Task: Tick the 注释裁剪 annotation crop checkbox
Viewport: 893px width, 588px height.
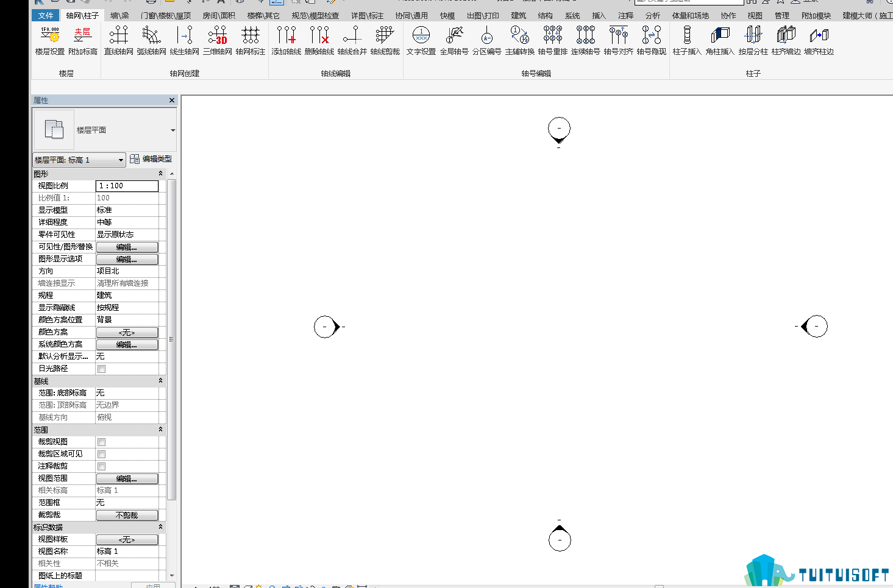Action: [102, 466]
